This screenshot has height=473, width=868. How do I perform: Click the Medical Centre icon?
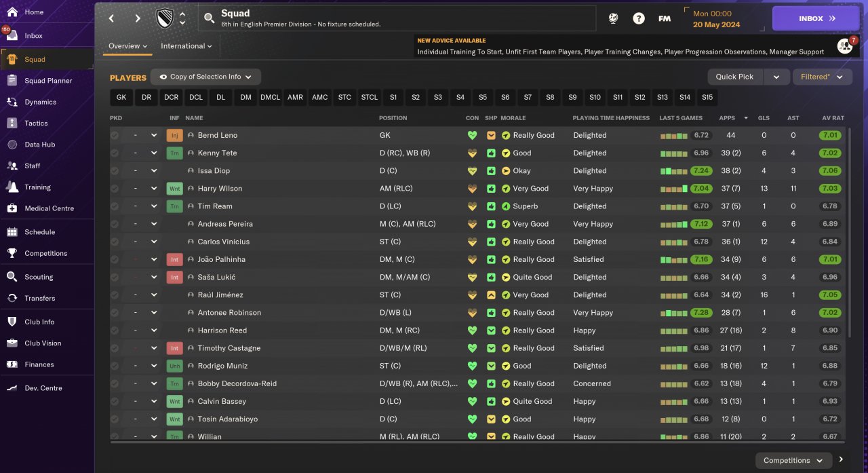12,208
